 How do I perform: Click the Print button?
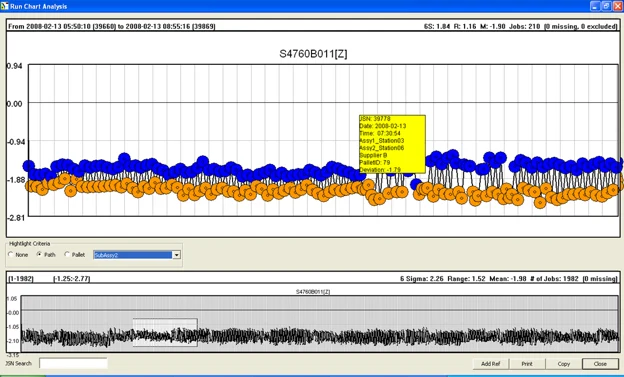point(527,364)
